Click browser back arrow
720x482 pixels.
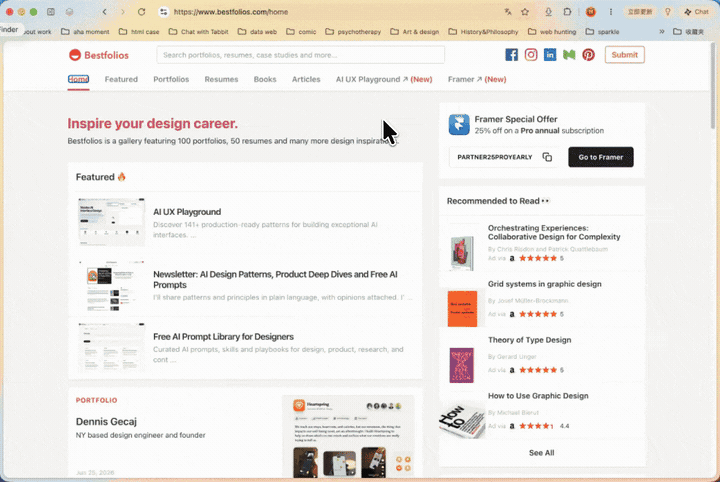click(105, 12)
